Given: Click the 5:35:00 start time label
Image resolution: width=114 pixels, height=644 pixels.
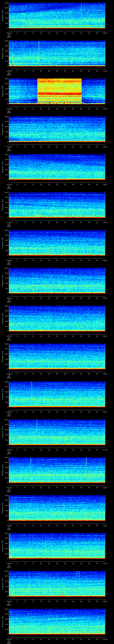Looking at the screenshot, I should (9, 260).
